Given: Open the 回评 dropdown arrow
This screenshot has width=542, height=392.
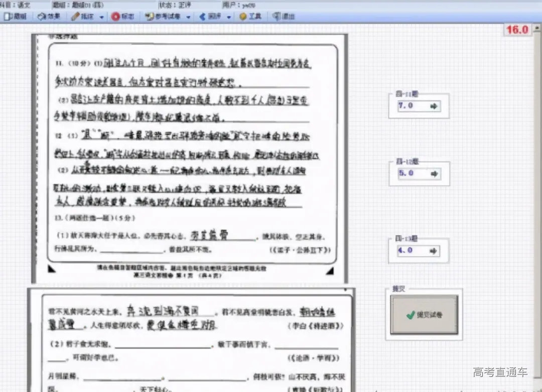Looking at the screenshot, I should point(228,17).
